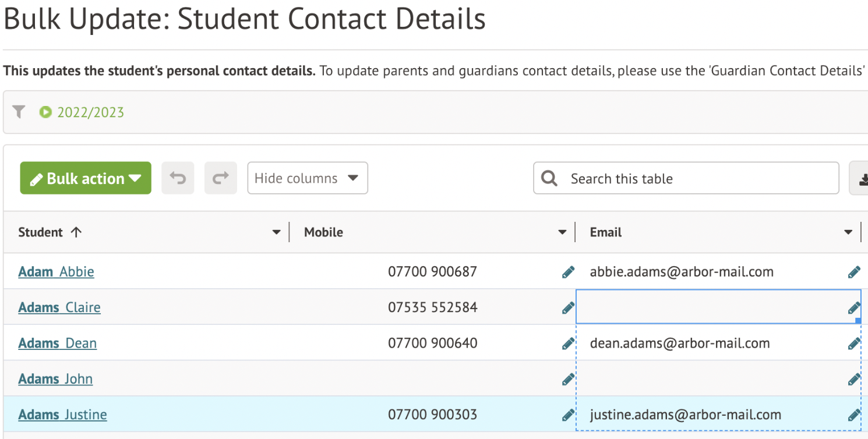Click the redo arrow button

(x=220, y=178)
